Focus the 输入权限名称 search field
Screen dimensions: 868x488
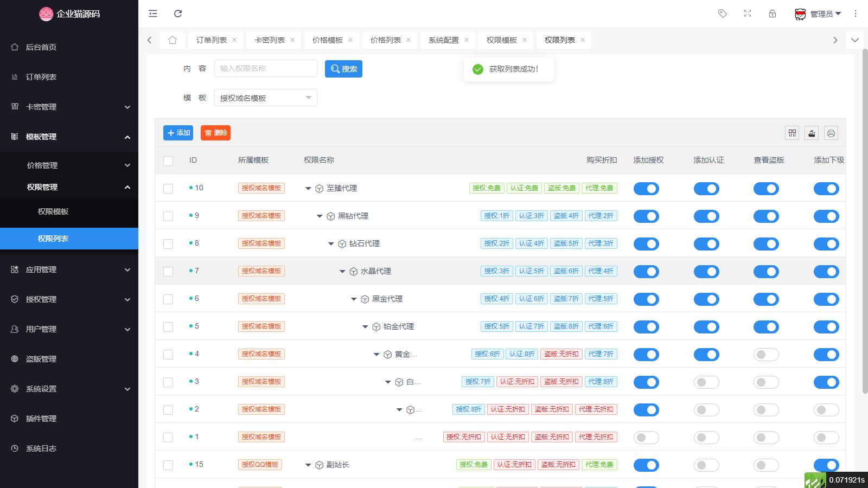[265, 68]
